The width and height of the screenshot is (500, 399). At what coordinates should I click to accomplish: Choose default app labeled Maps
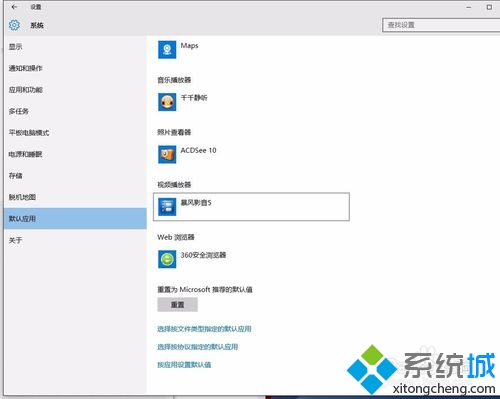189,46
